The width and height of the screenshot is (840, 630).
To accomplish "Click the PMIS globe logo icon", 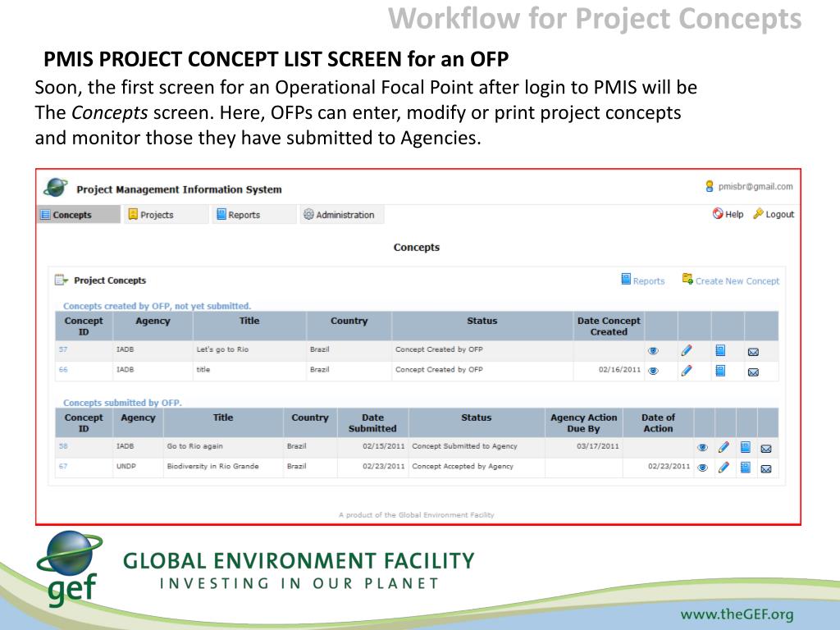I will click(56, 188).
